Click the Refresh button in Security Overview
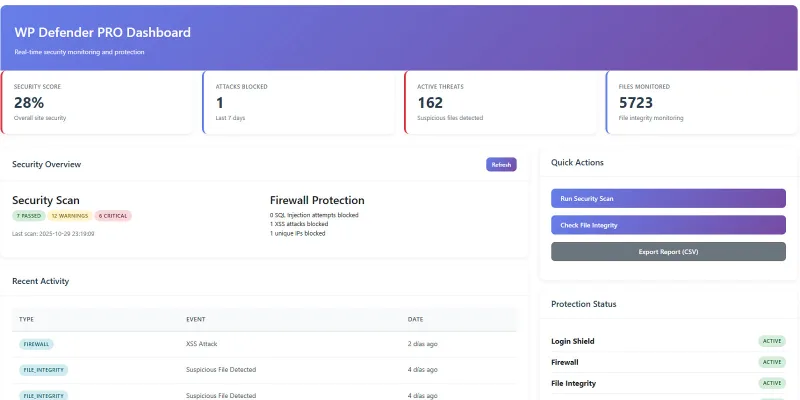 click(501, 165)
